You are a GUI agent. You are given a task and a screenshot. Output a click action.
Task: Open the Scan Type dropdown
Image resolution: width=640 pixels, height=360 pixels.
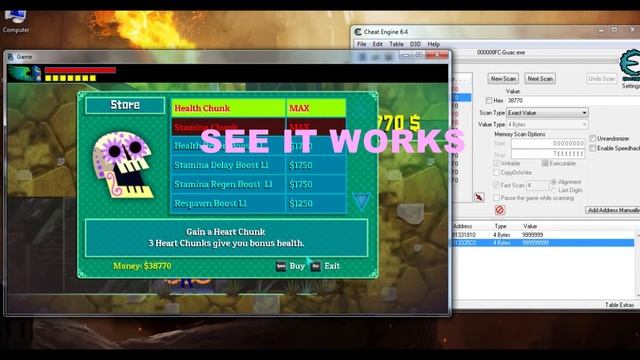pos(547,113)
